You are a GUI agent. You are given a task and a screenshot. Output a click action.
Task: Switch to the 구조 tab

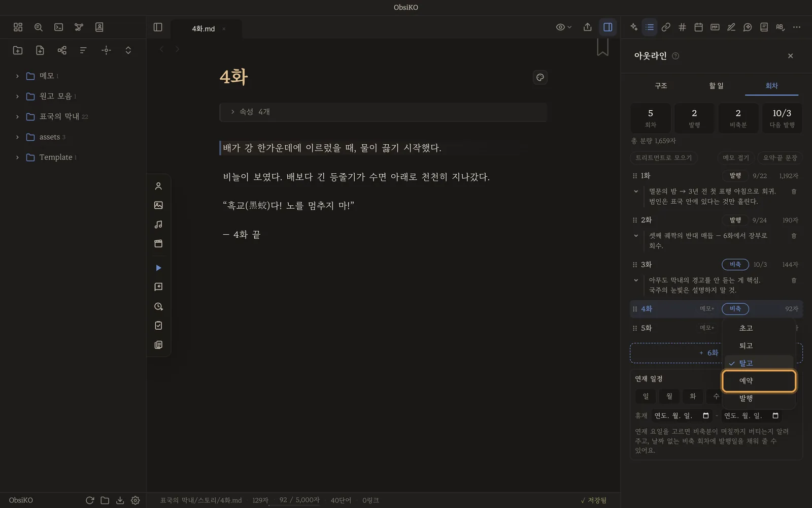(x=661, y=86)
